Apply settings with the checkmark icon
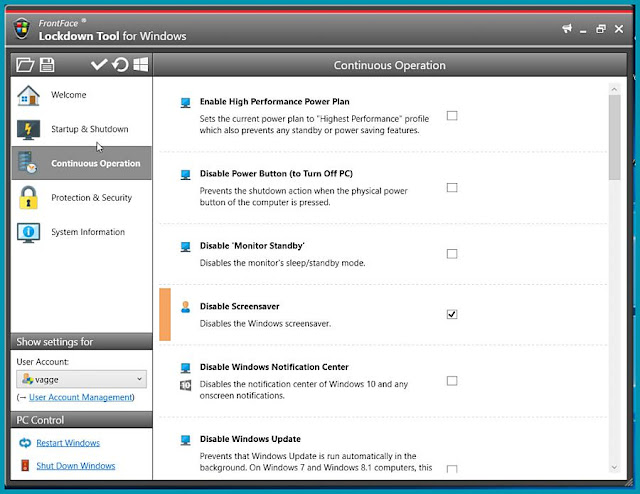The image size is (640, 494). click(x=98, y=64)
